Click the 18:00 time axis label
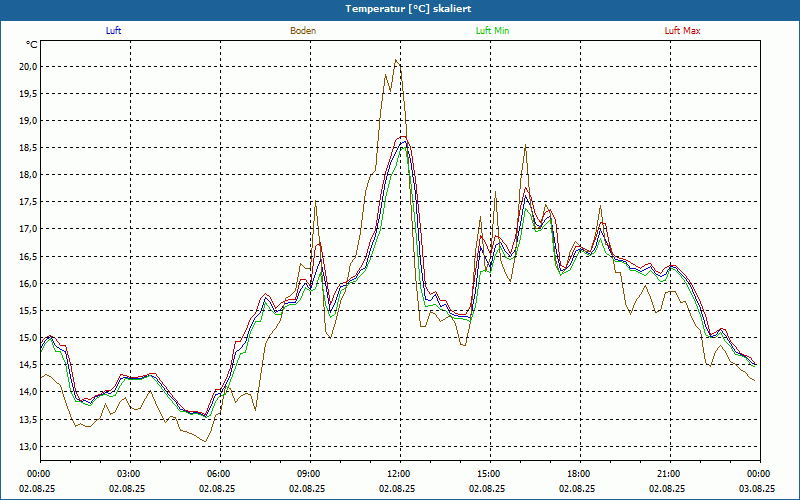Viewport: 800px width, 500px height. [x=581, y=474]
